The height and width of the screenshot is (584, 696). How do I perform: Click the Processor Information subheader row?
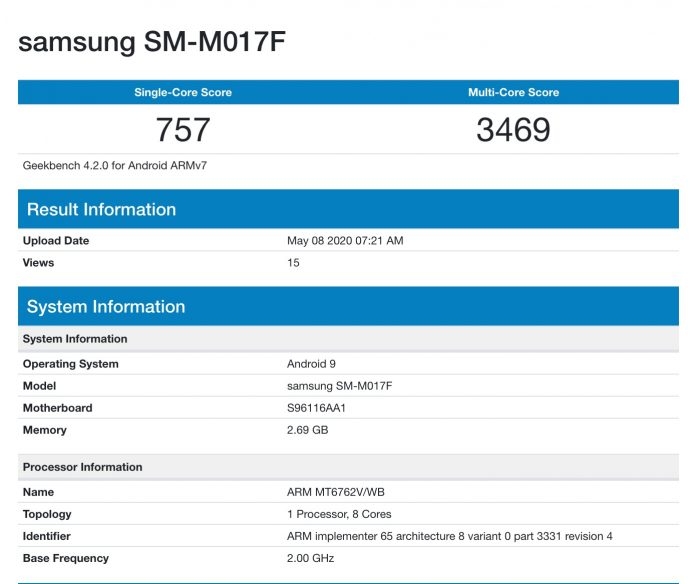(x=348, y=467)
